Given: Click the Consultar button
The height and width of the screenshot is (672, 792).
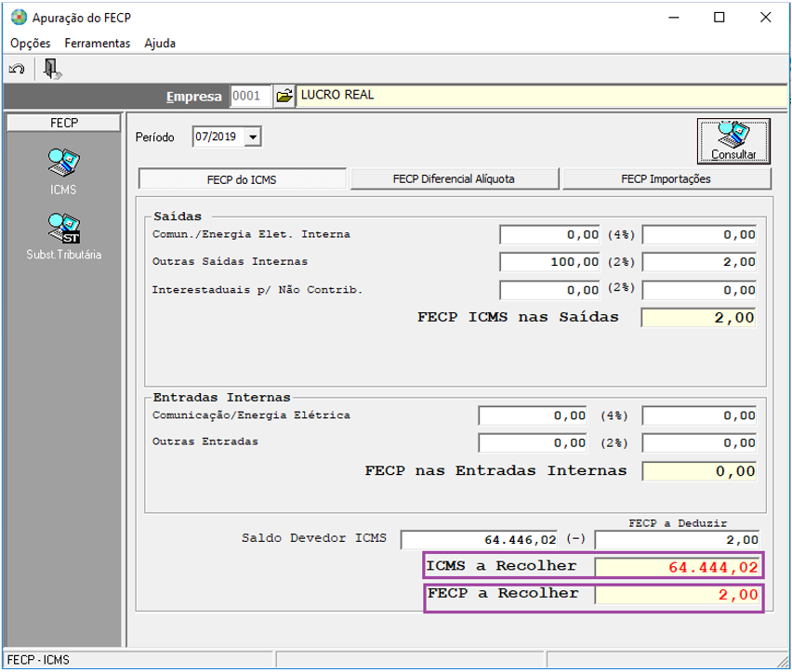Looking at the screenshot, I should point(733,141).
